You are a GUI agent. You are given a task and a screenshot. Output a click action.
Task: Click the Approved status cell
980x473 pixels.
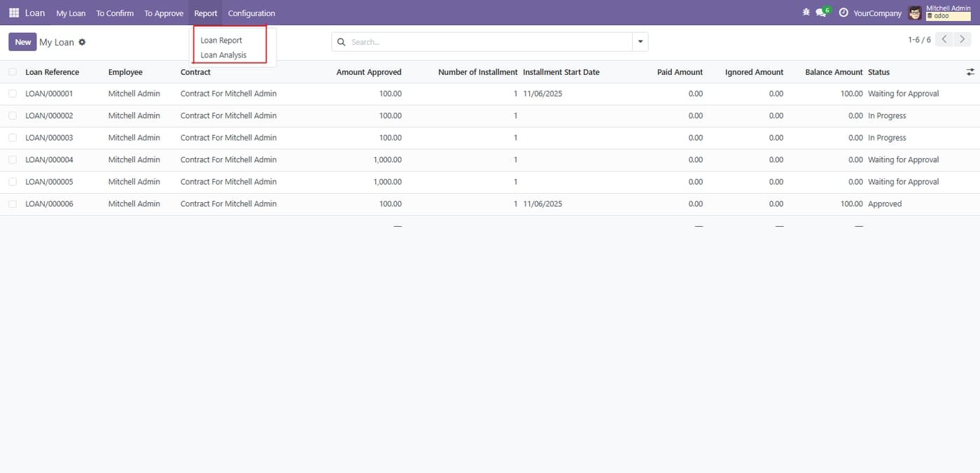point(885,204)
